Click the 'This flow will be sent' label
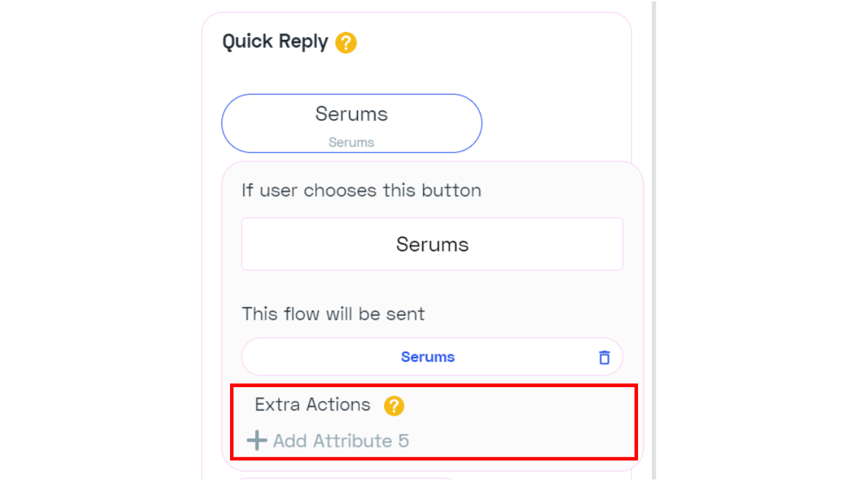Screen dimensions: 868x491 pyautogui.click(x=333, y=314)
